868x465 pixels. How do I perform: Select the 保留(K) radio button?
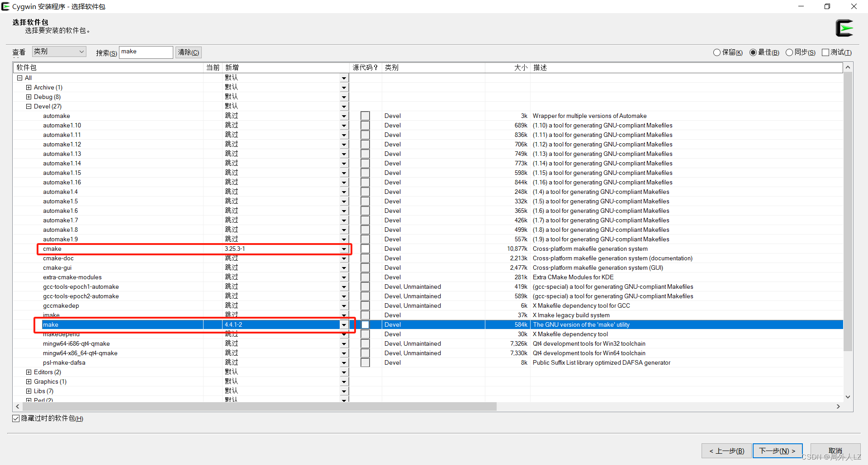point(717,52)
